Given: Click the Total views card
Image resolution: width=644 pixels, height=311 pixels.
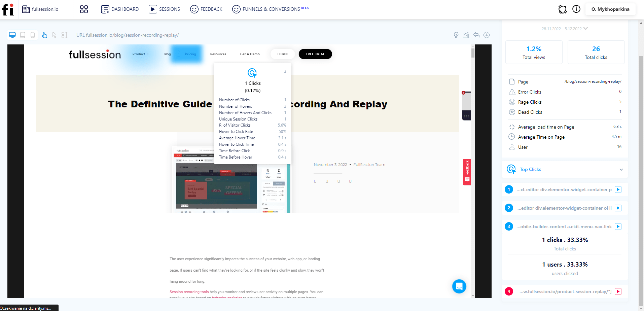Looking at the screenshot, I should pyautogui.click(x=534, y=52).
